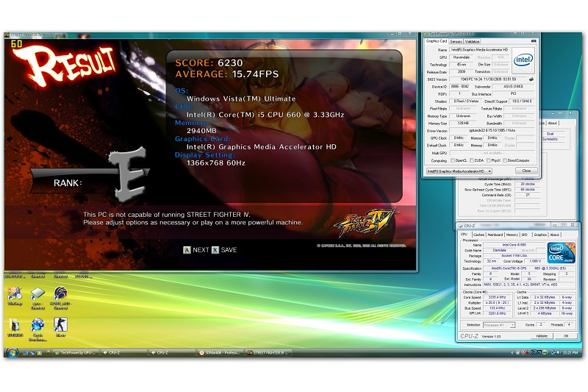Click the Street Fighter IV logo
The width and height of the screenshot is (588, 392).
click(x=365, y=222)
